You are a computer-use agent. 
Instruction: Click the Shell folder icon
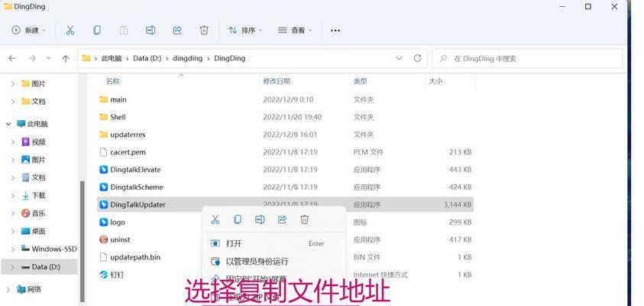tap(103, 117)
